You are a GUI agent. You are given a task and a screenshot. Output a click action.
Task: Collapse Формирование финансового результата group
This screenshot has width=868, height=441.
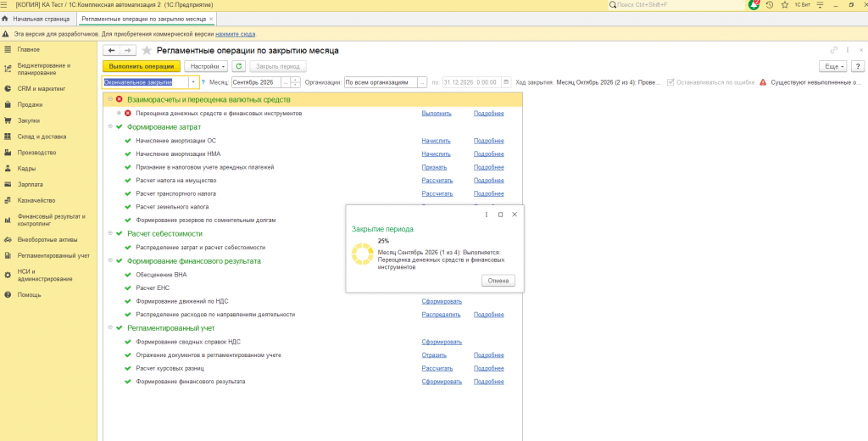110,260
